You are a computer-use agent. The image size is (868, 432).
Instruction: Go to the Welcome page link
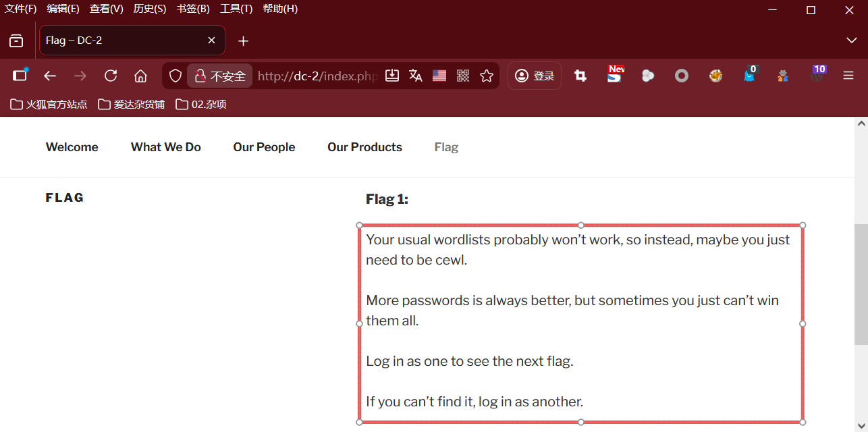(72, 147)
